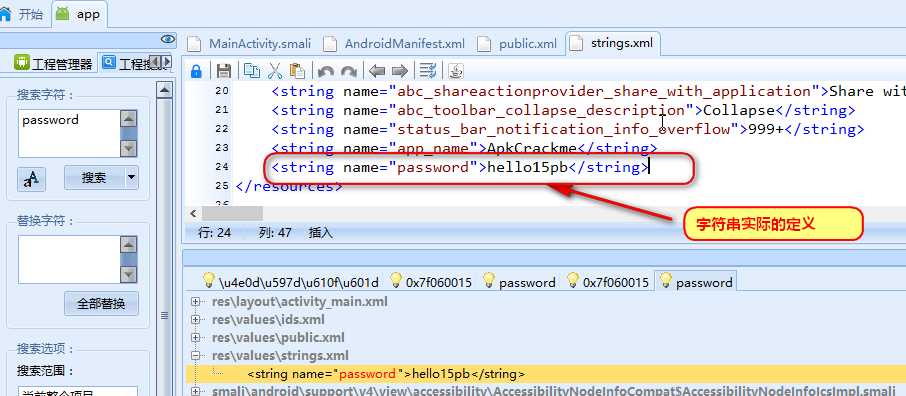
Task: Open the 开始 home tab
Action: click(x=24, y=14)
